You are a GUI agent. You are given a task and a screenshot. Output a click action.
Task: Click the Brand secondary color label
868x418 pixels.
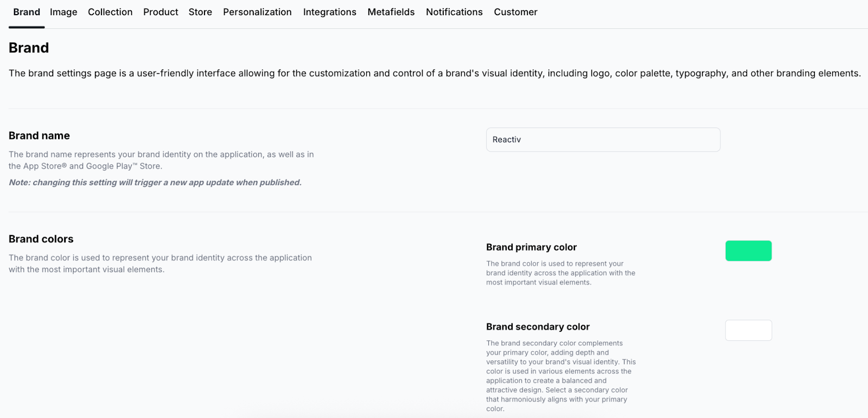pyautogui.click(x=538, y=327)
